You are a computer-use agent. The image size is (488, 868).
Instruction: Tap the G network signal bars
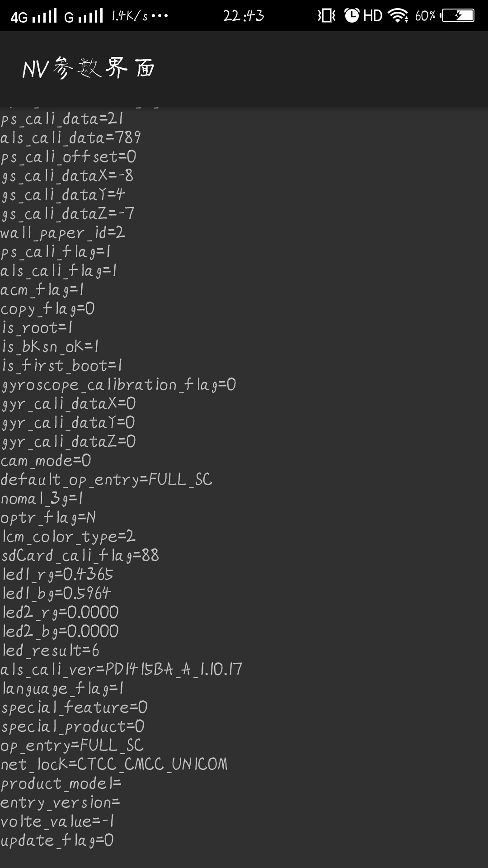point(84,16)
